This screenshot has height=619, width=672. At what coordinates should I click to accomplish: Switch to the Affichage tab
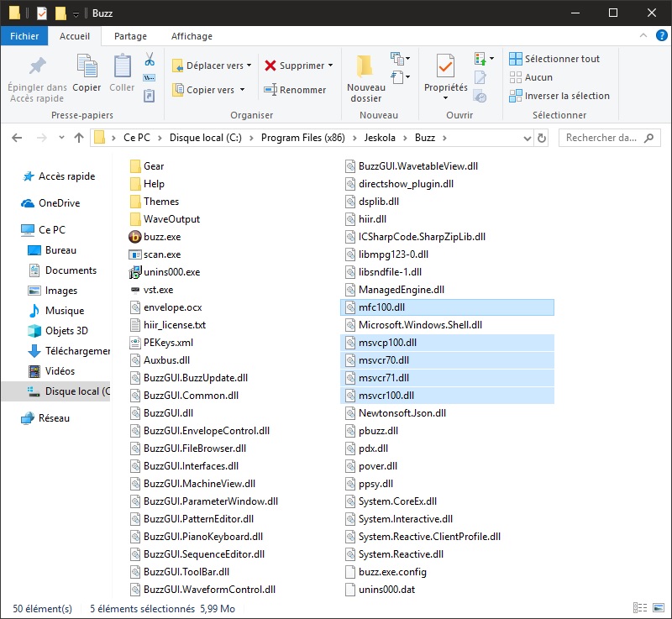click(192, 36)
